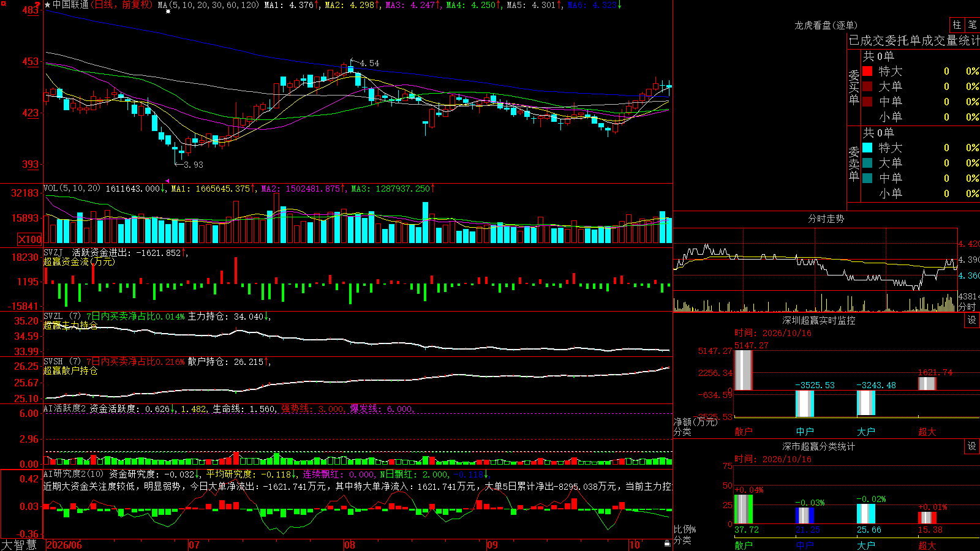
Task: Select the AI活跃度2 indicator title
Action: coord(65,408)
